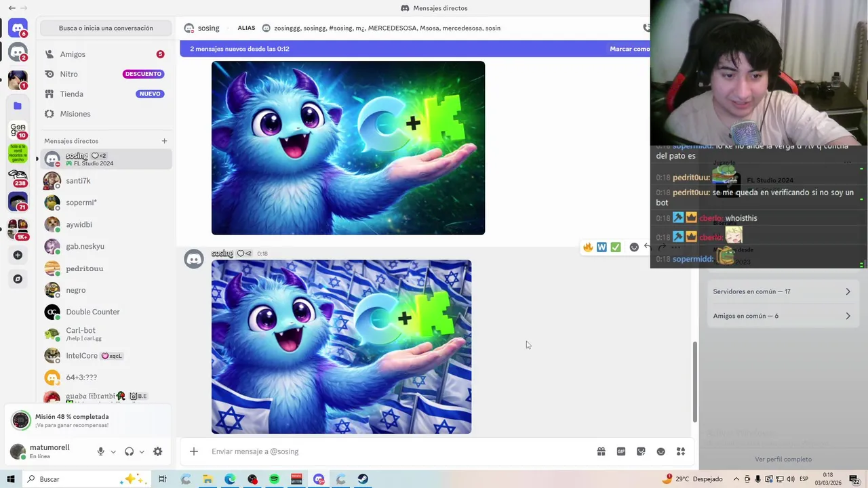This screenshot has width=868, height=488.
Task: Open the monster image with blue background
Action: pyautogui.click(x=348, y=148)
